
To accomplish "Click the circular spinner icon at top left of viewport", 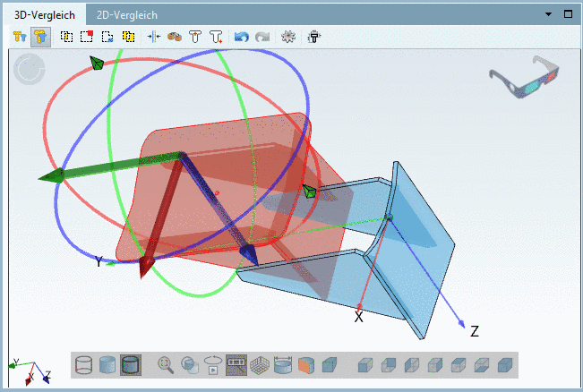I will 30,69.
